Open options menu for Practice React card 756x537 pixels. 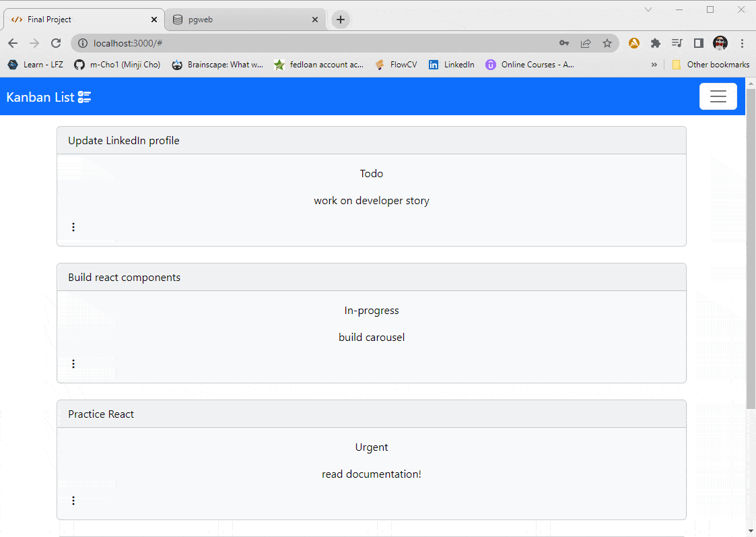click(73, 501)
